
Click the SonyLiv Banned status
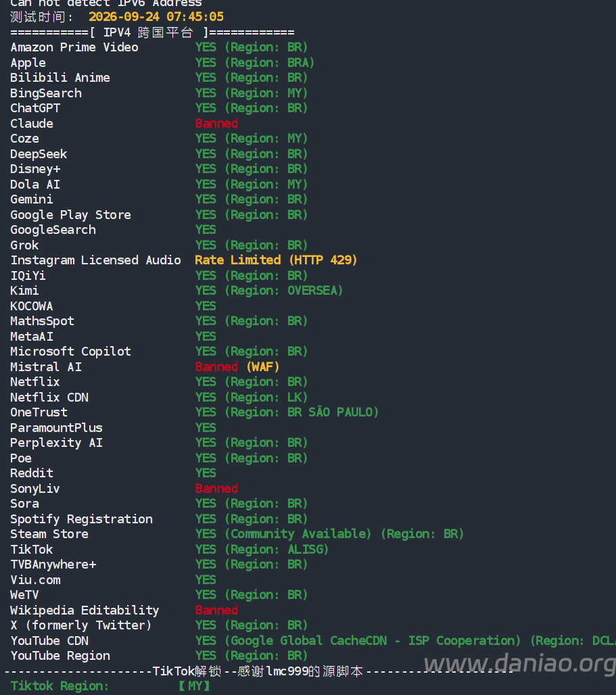pyautogui.click(x=216, y=488)
